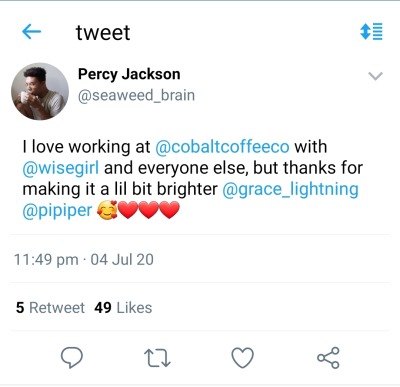Go back using the left arrow
Image resolution: width=400 pixels, height=387 pixels.
coord(31,32)
